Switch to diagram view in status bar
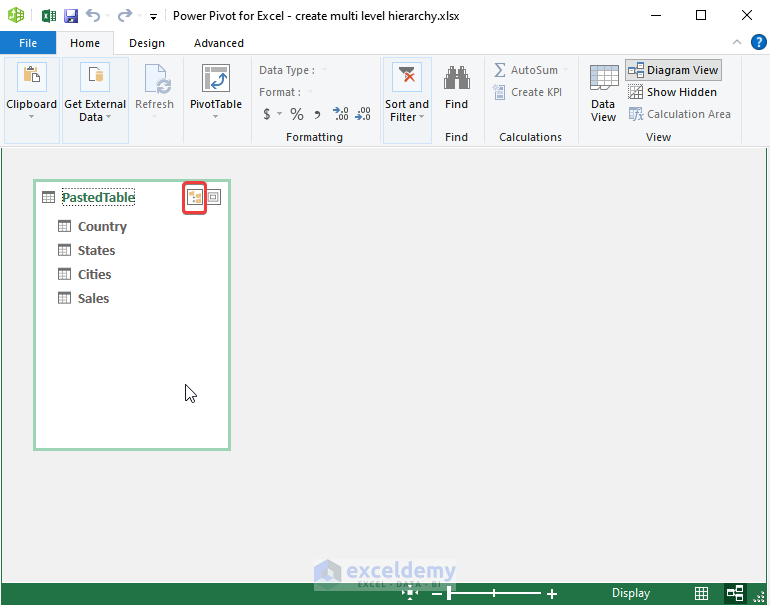 (x=735, y=593)
